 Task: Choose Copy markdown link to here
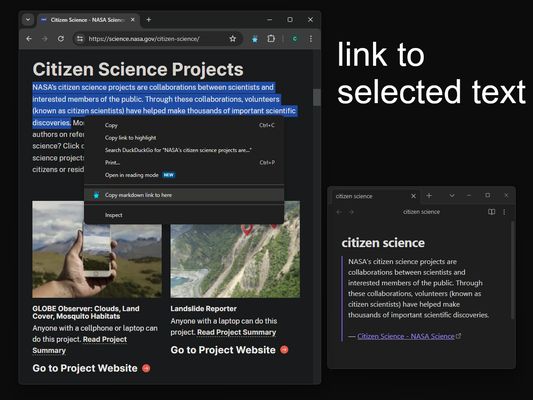(x=184, y=195)
